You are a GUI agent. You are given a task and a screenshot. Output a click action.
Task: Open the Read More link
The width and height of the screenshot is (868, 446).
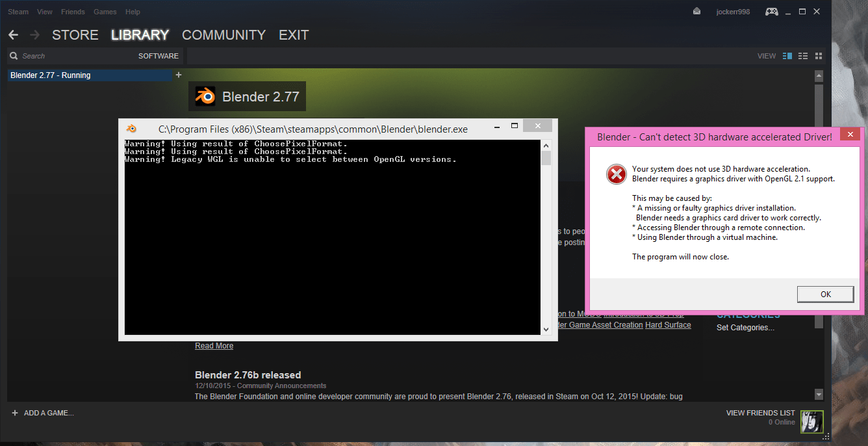tap(214, 345)
